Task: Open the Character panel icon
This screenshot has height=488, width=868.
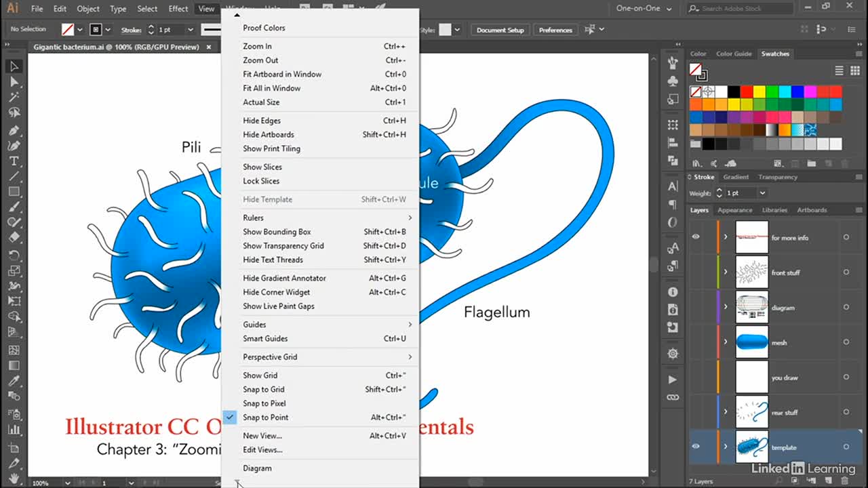Action: tap(673, 186)
